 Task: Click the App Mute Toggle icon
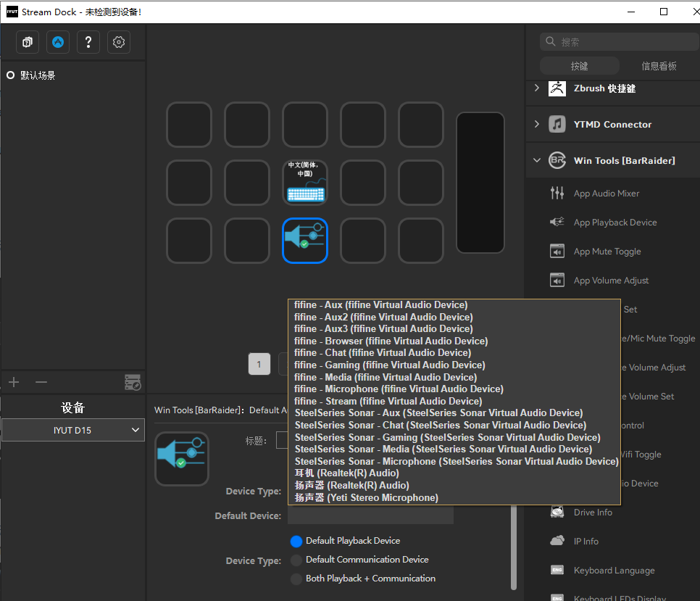coord(557,251)
